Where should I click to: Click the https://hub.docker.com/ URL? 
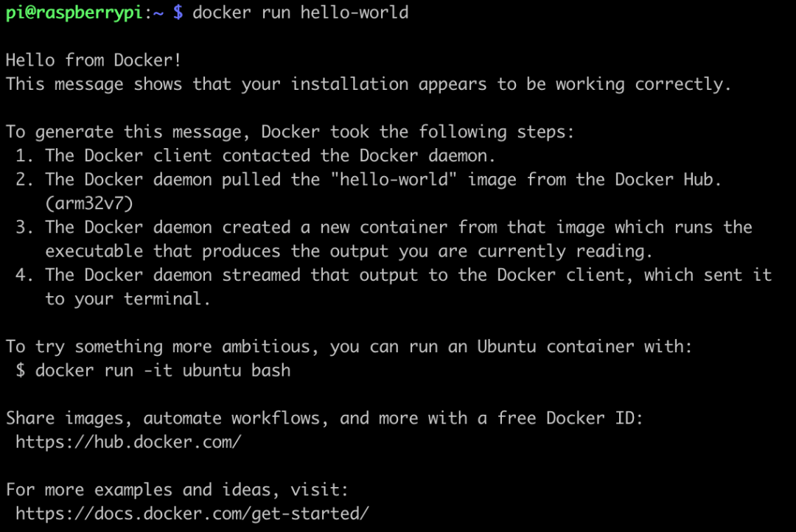[x=128, y=442]
